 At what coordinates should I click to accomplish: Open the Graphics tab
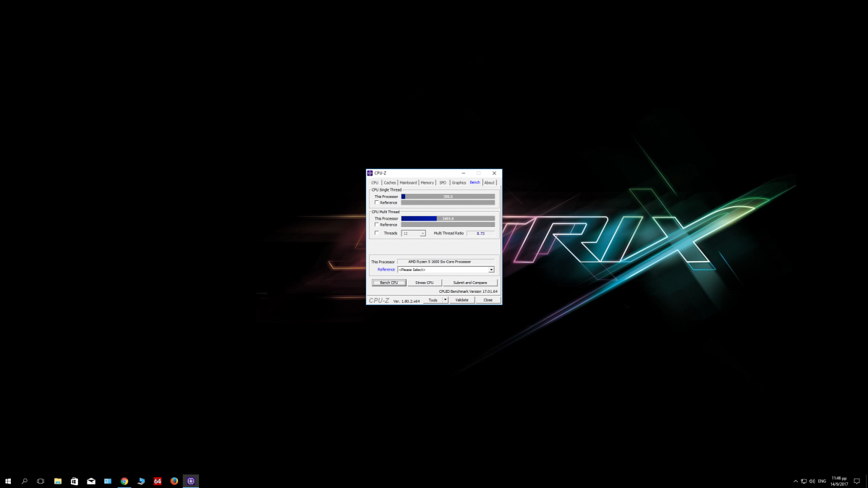459,183
